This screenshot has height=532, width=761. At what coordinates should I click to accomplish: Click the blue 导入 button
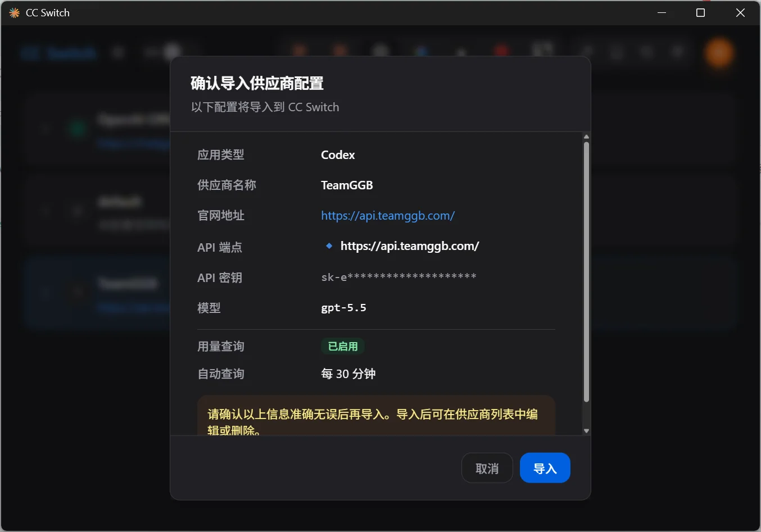[545, 468]
